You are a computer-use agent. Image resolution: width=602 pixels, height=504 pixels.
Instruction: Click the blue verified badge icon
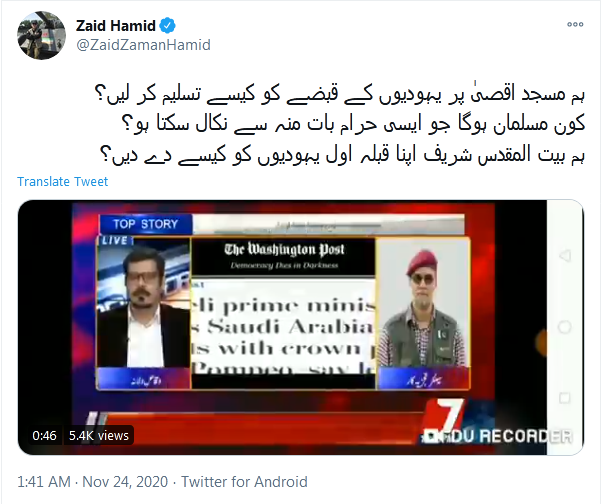(x=167, y=26)
